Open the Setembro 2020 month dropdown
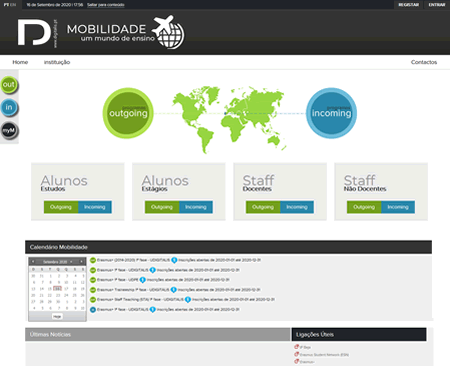The height and width of the screenshot is (366, 450). pyautogui.click(x=57, y=262)
